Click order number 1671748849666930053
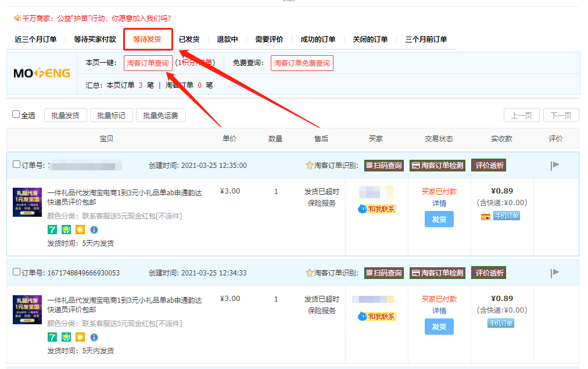 click(x=83, y=273)
